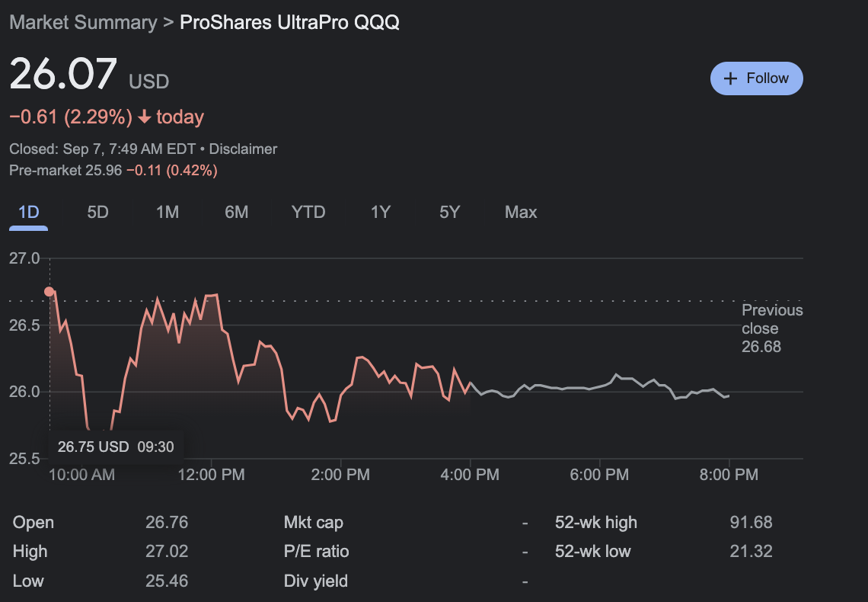
Task: Click the ProShares UltraPro QQQ title
Action: coord(289,22)
